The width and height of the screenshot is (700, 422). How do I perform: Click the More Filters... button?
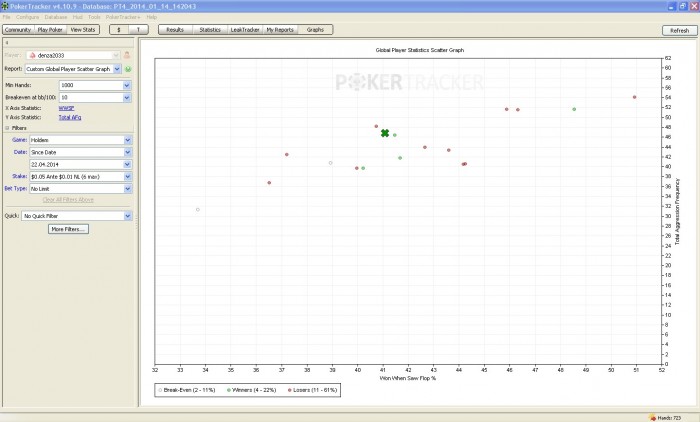tap(68, 229)
